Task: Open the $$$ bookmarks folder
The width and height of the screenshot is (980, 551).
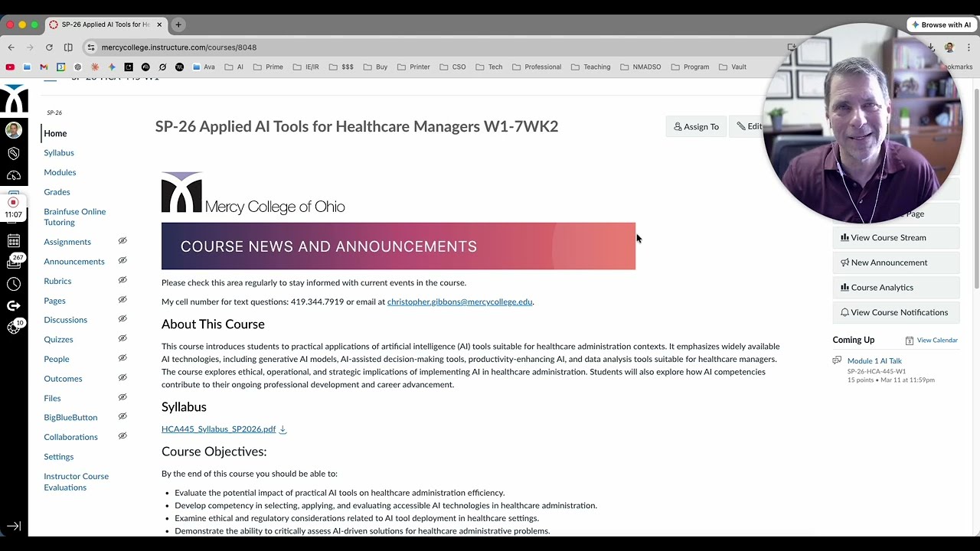Action: (341, 67)
